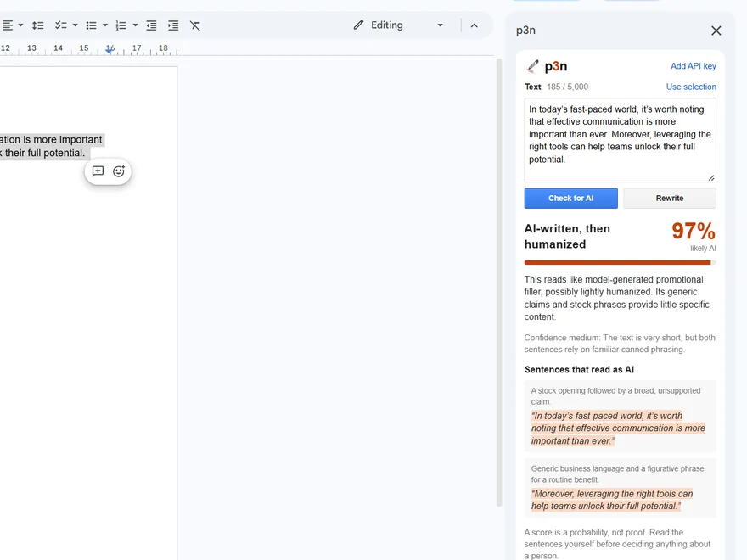Apply a bulleted list
This screenshot has height=560, width=747.
(91, 25)
